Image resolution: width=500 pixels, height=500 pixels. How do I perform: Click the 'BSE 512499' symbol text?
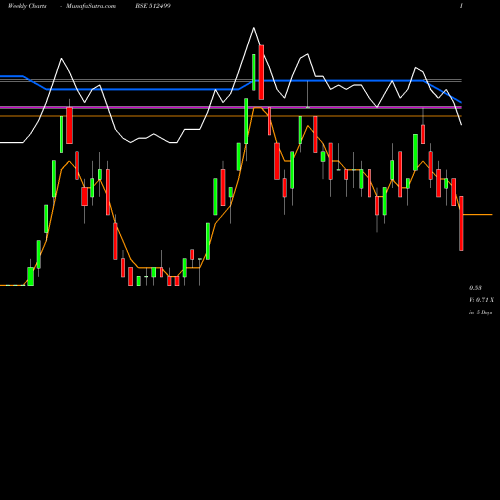tap(153, 6)
